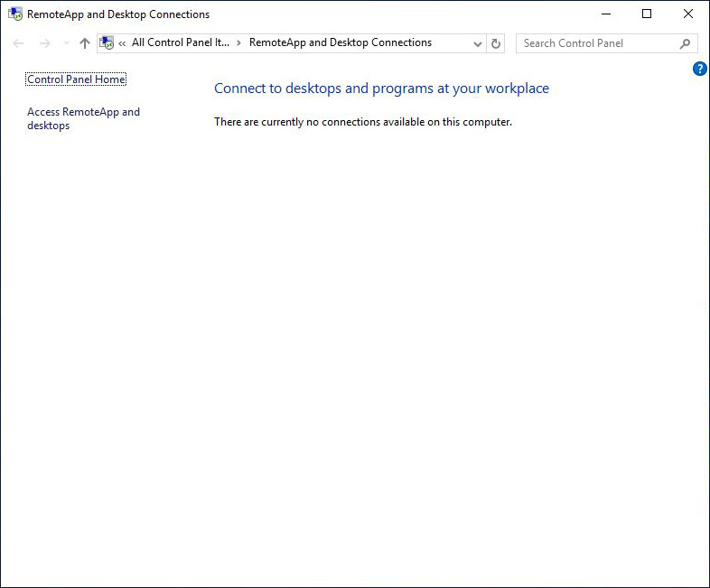
Task: Click the search magnifier icon
Action: pos(685,43)
